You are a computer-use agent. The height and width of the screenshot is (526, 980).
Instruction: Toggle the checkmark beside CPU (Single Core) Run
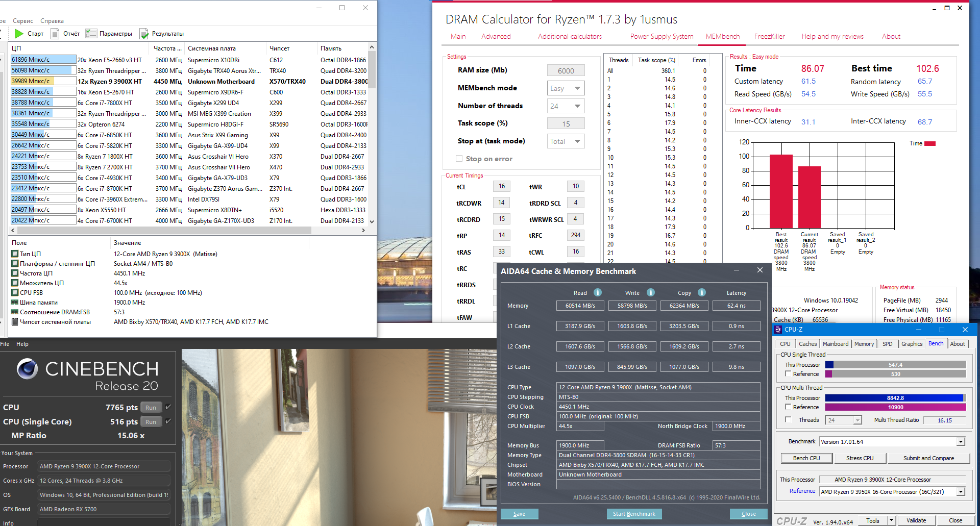click(168, 421)
